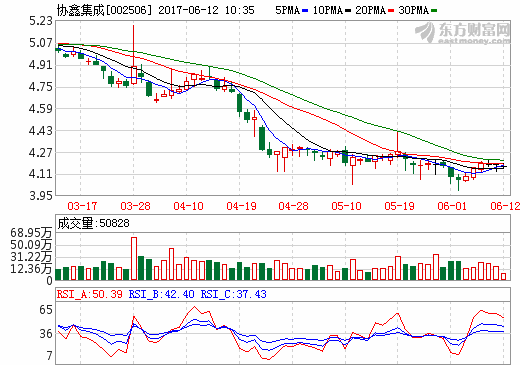This screenshot has width=520, height=365.
Task: Click the red 20PMA legend swatch
Action: coord(391,11)
